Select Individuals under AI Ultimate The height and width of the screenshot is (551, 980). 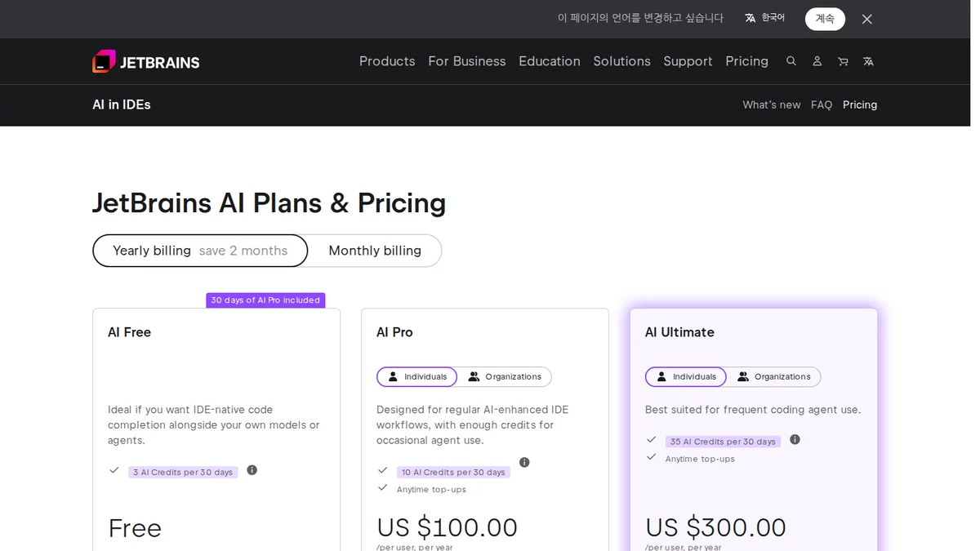(x=686, y=376)
